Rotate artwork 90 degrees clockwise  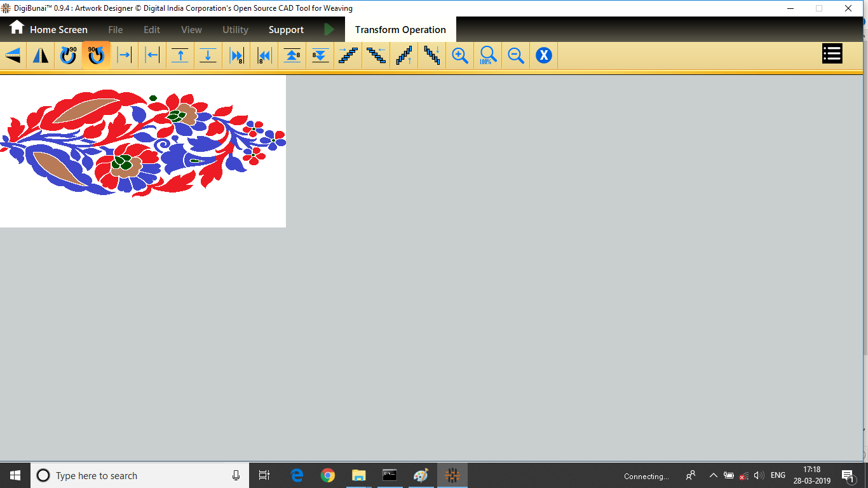[x=68, y=55]
